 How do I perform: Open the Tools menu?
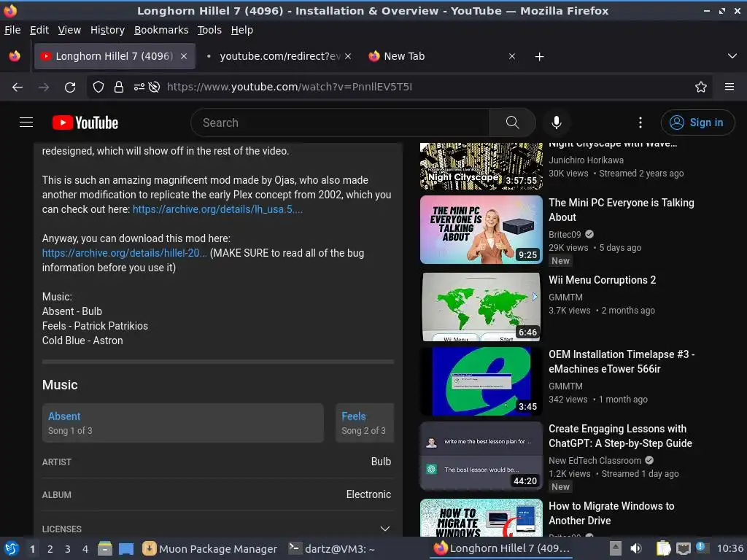coord(209,30)
